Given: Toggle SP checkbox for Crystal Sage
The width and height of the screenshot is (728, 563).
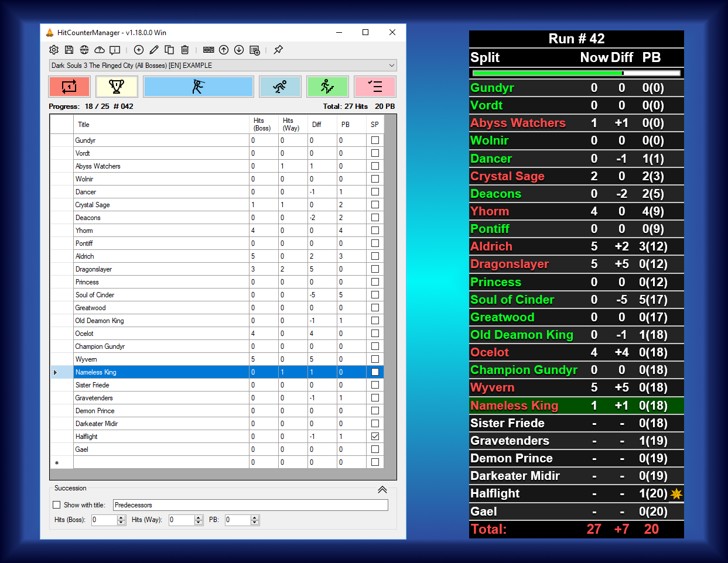Looking at the screenshot, I should (375, 205).
